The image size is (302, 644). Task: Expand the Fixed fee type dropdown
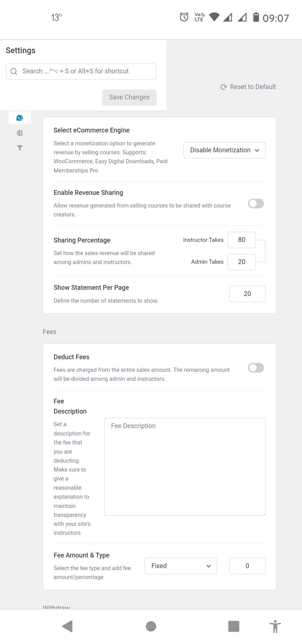[x=181, y=566]
